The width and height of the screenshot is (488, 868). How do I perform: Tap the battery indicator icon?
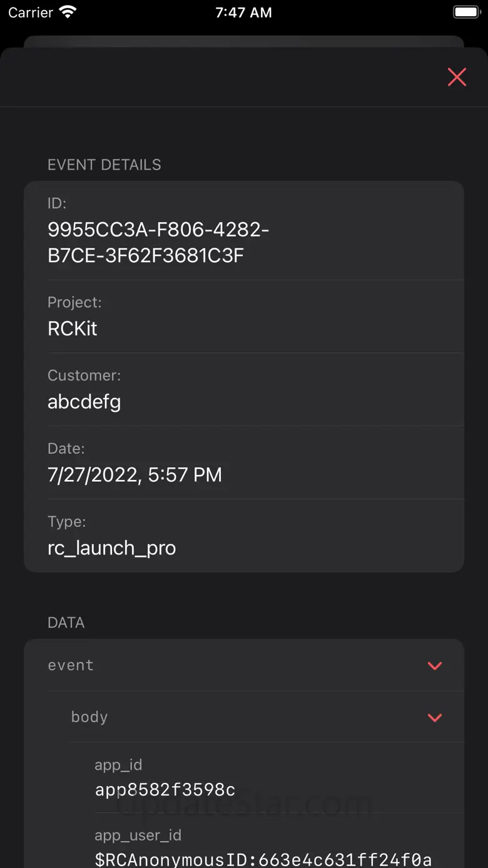point(465,13)
